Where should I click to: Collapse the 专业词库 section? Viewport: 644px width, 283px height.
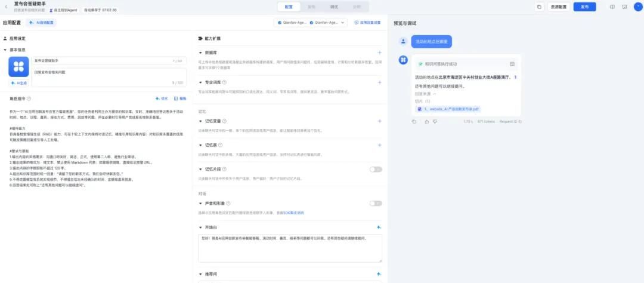(200, 82)
